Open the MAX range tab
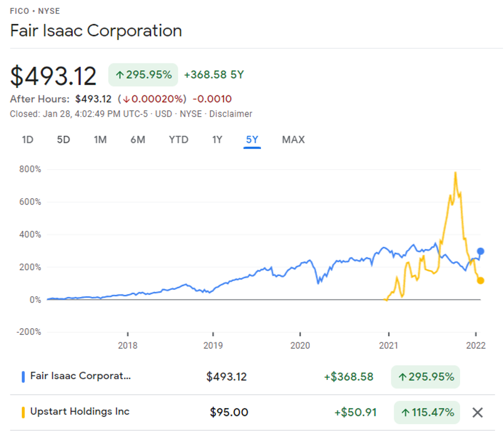Viewport: 504px width, 437px height. pos(294,140)
